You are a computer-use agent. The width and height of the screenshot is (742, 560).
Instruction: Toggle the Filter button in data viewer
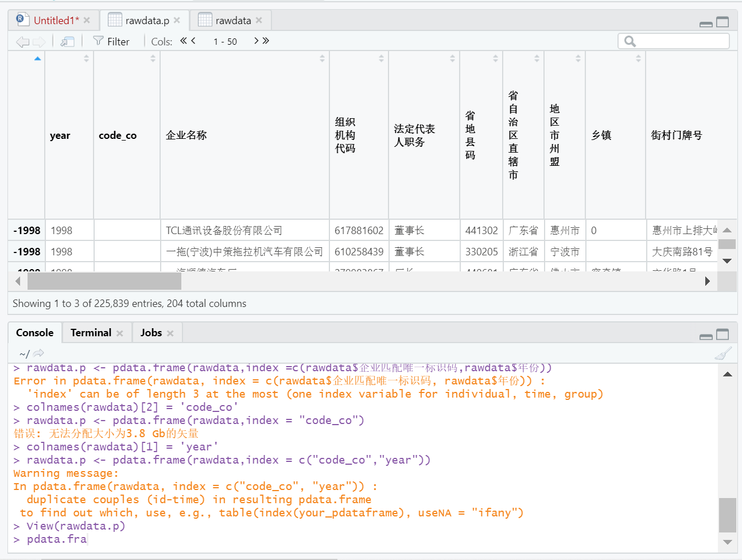(111, 41)
